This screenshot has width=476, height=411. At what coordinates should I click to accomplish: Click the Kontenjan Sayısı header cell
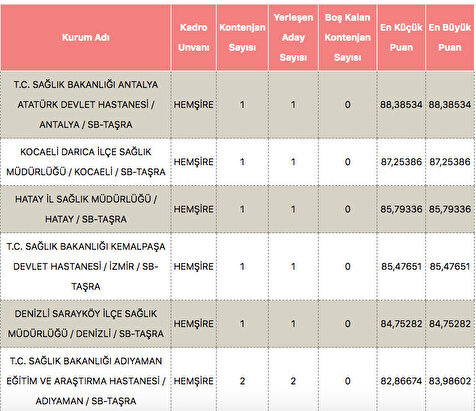[242, 37]
